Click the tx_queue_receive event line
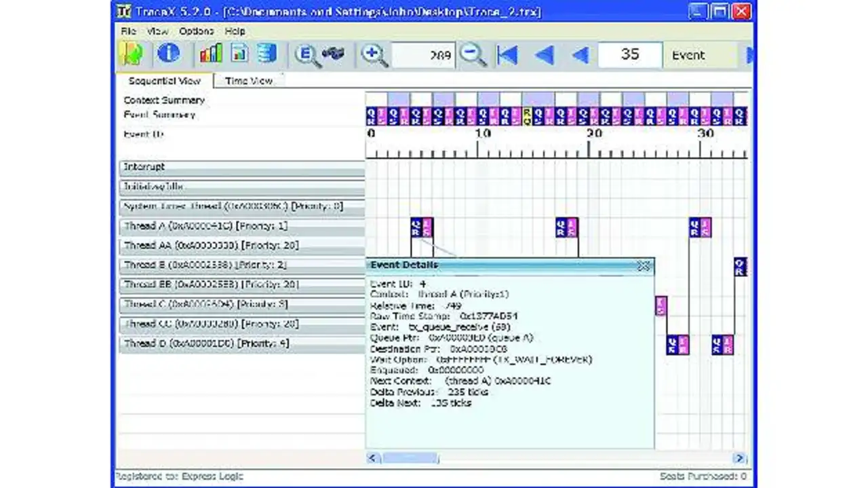This screenshot has height=488, width=868. click(x=441, y=327)
